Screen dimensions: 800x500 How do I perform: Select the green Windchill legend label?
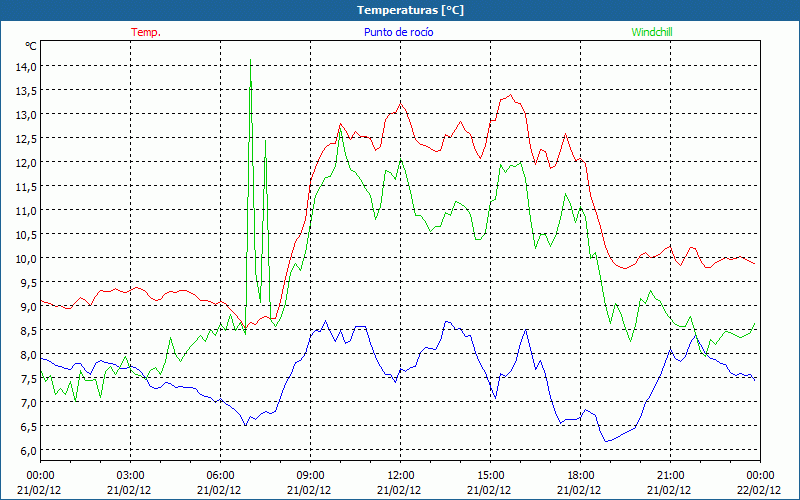pos(652,32)
